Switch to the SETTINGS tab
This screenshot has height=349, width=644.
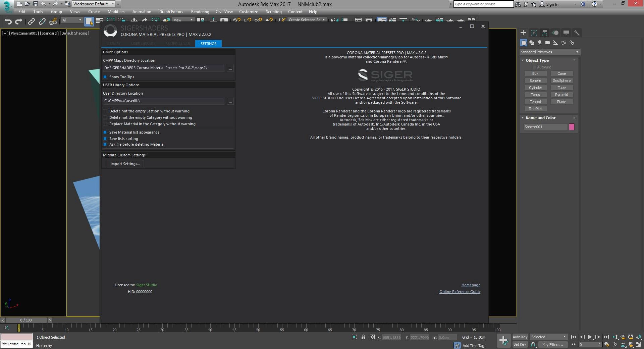[208, 44]
